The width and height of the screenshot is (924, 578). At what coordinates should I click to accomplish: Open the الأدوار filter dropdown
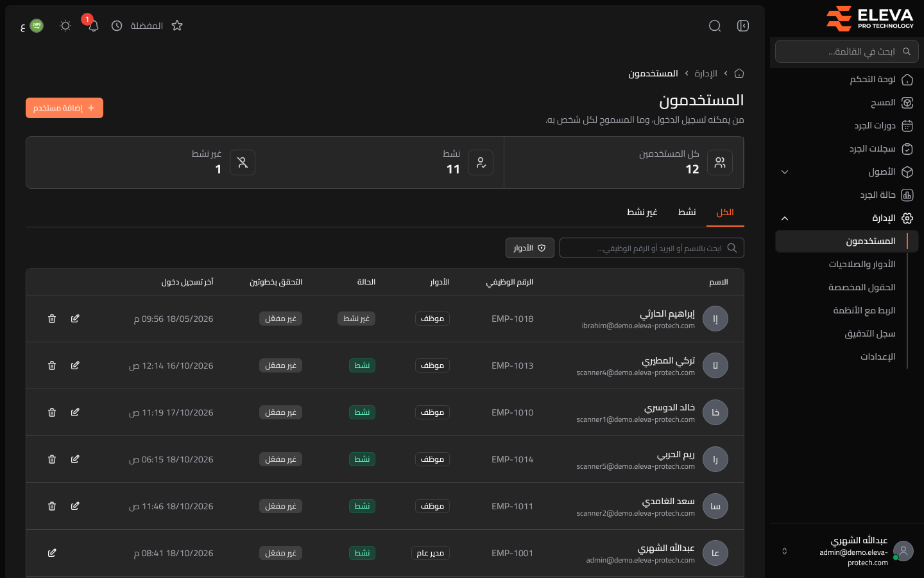click(529, 248)
